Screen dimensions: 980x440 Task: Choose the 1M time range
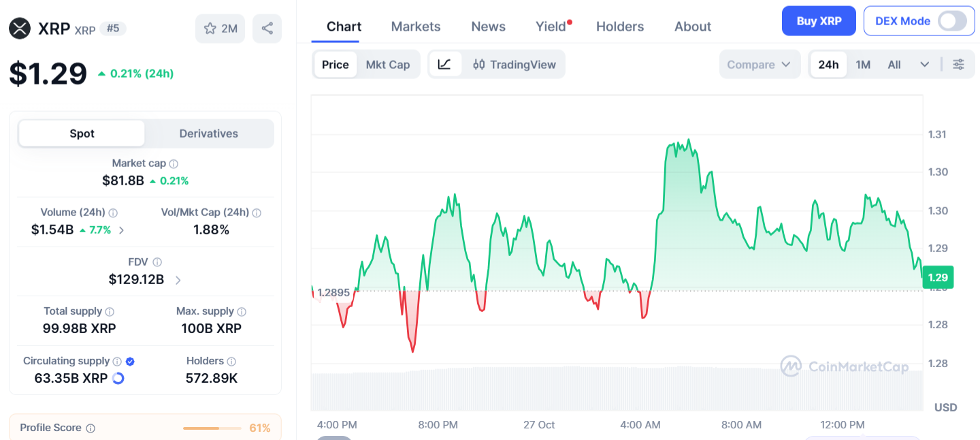(x=863, y=65)
